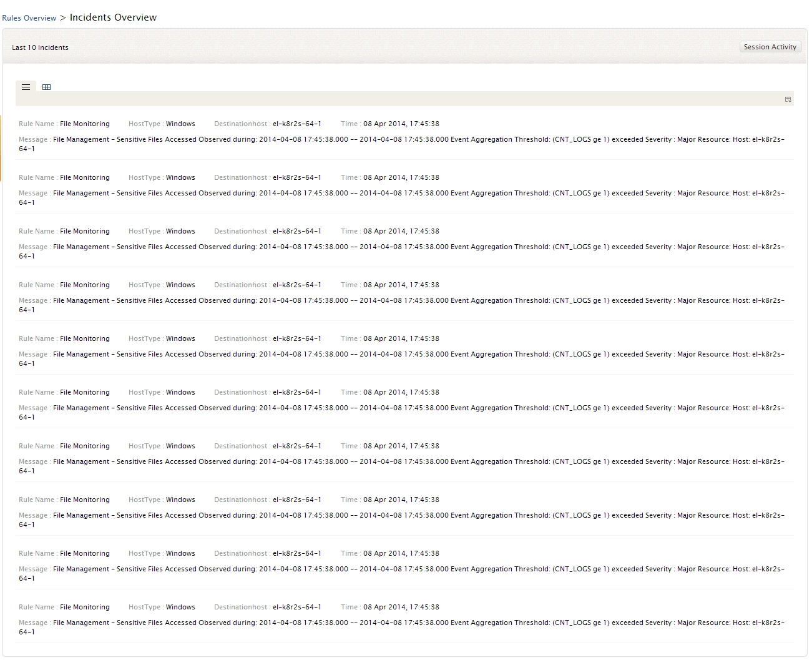The width and height of the screenshot is (812, 660).
Task: Switch to the grid table view
Action: [46, 87]
